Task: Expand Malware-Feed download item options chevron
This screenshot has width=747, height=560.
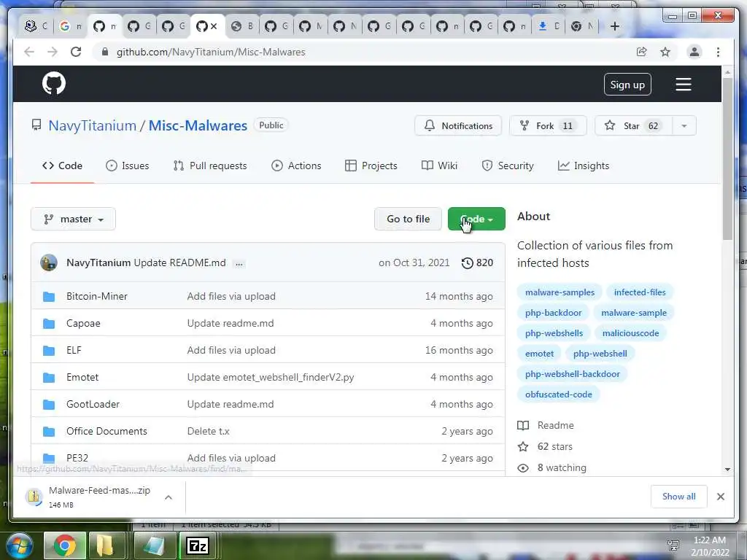Action: pos(169,497)
